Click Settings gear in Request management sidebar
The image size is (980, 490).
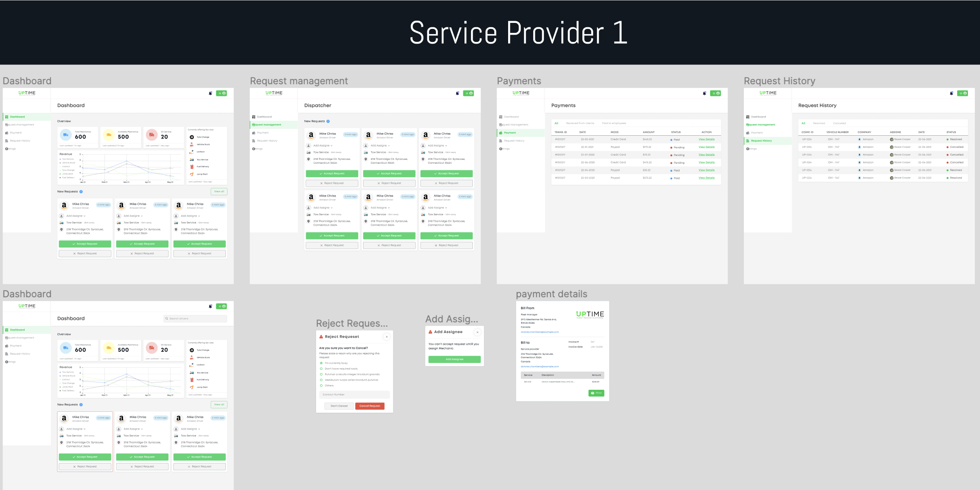click(x=254, y=149)
